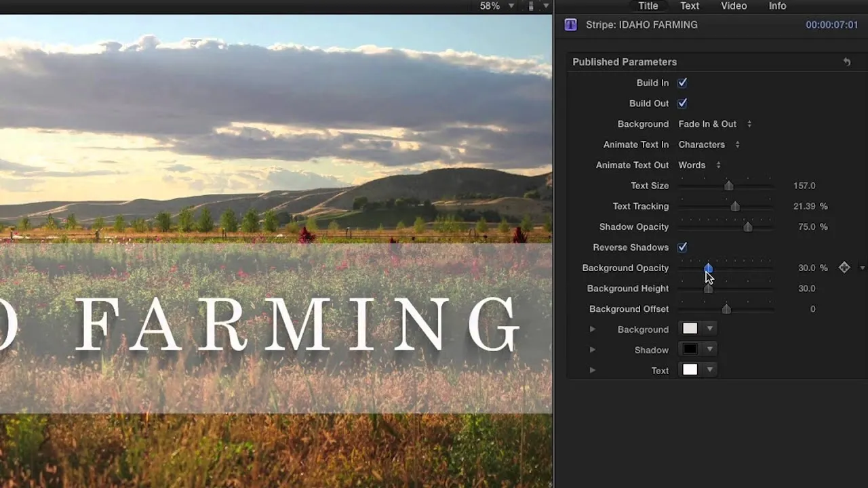The width and height of the screenshot is (868, 488).
Task: Open the Info inspector tab
Action: click(777, 6)
